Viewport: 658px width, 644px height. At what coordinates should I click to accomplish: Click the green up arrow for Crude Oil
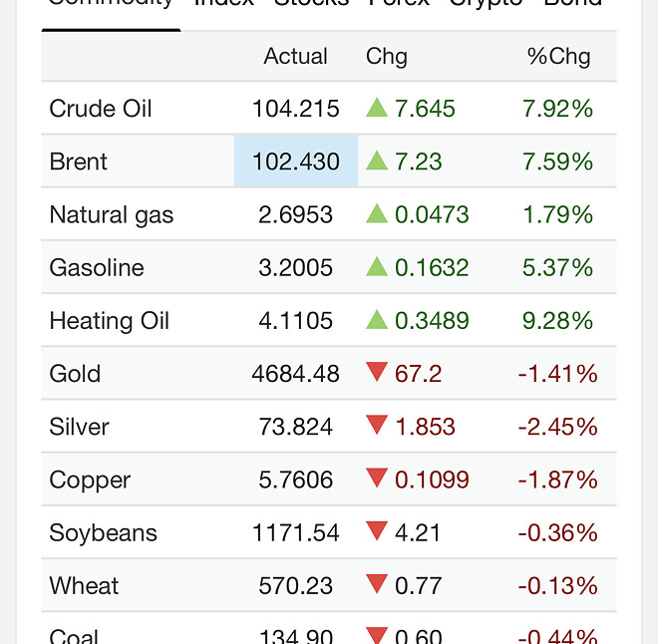tap(376, 108)
